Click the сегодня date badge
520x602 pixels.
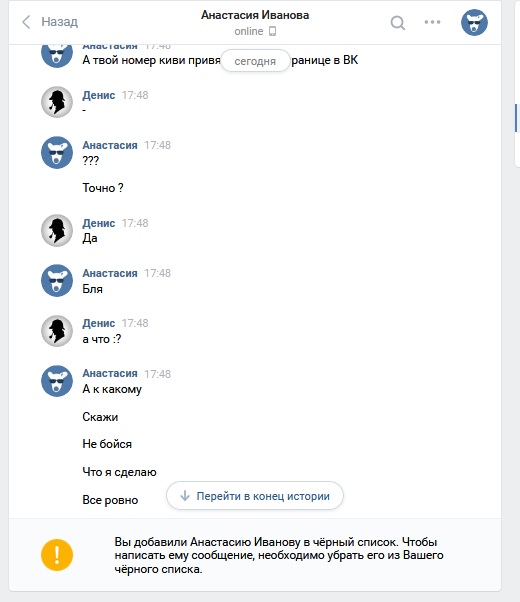(255, 61)
